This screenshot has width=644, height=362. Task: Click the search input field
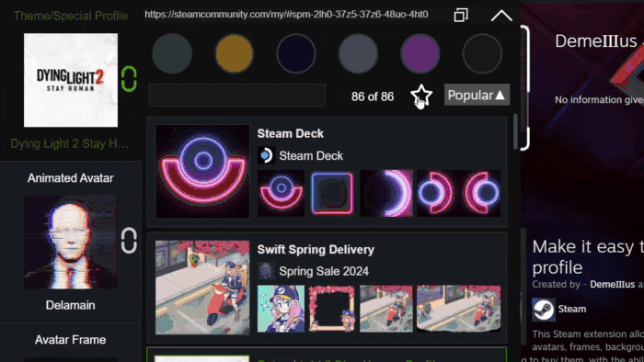coord(237,96)
